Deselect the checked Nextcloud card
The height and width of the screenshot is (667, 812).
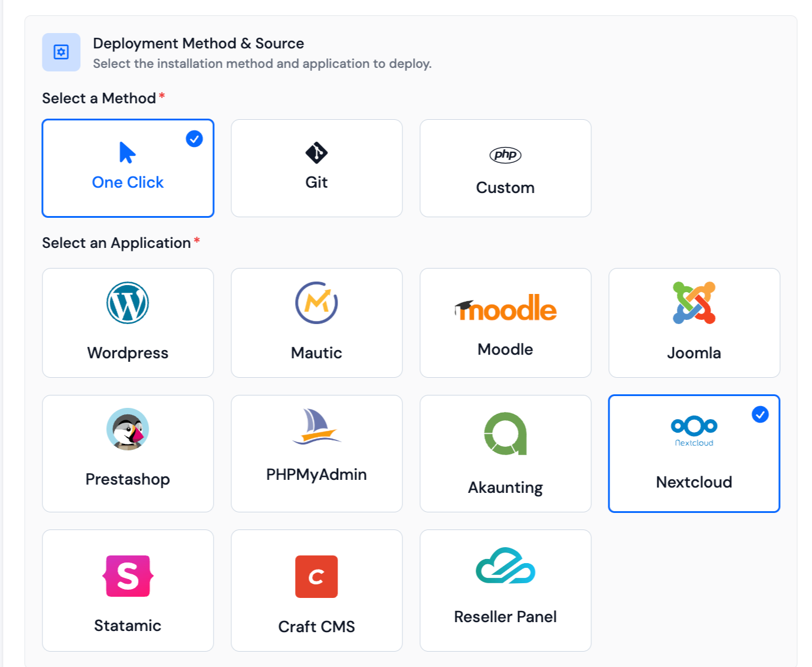(760, 415)
